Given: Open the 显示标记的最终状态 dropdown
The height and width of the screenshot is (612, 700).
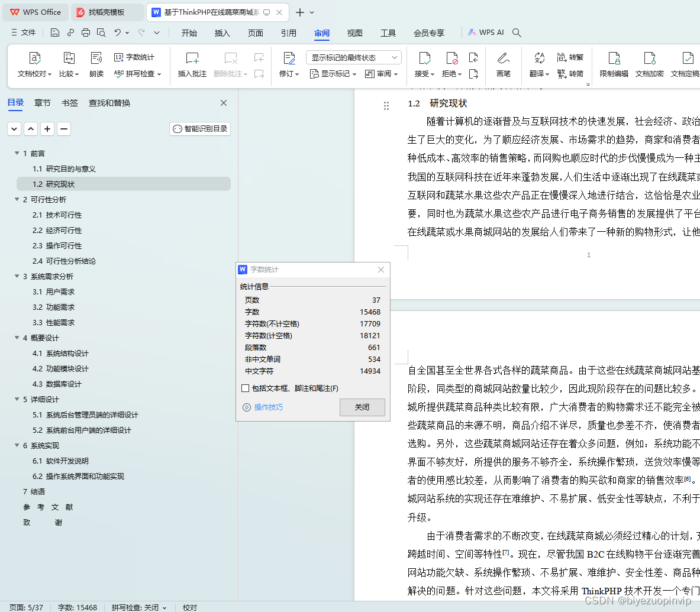Looking at the screenshot, I should [354, 57].
